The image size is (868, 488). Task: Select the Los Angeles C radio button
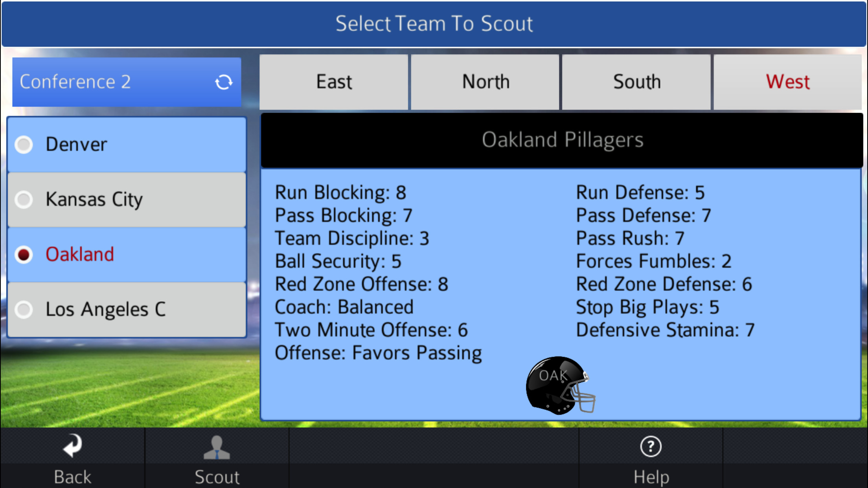pyautogui.click(x=24, y=310)
